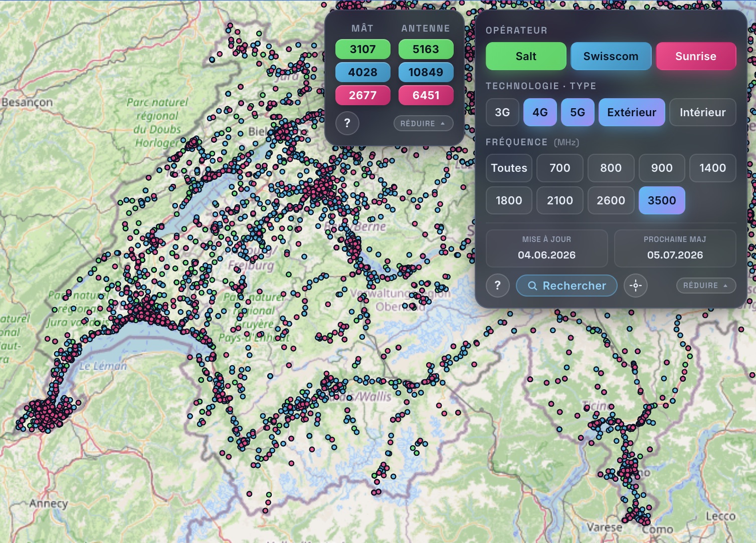Collapse the stats panel with Réduire
756x543 pixels.
coord(423,123)
